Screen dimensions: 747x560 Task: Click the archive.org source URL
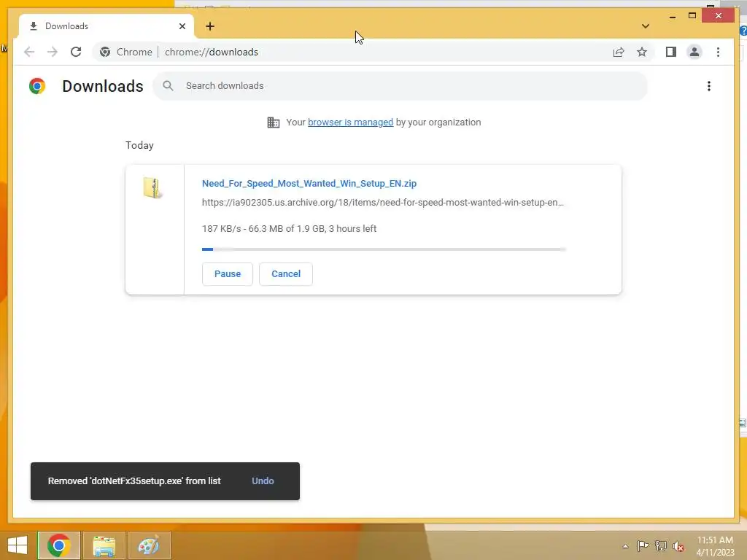click(382, 203)
